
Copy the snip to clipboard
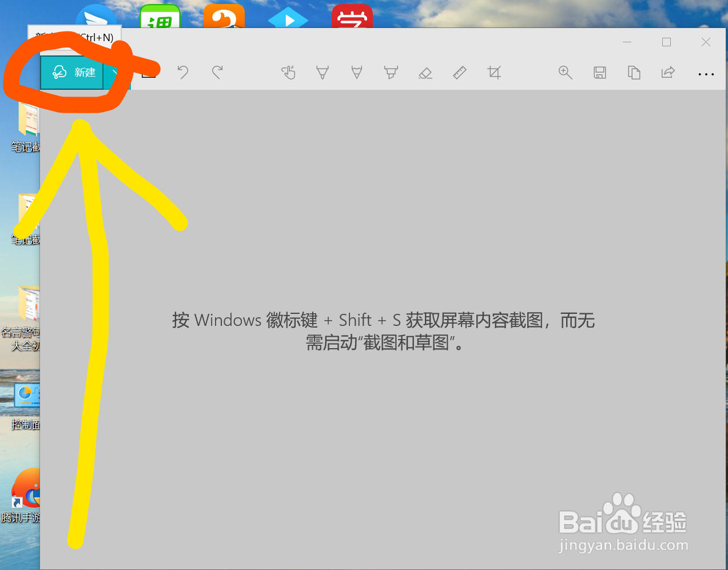(634, 73)
